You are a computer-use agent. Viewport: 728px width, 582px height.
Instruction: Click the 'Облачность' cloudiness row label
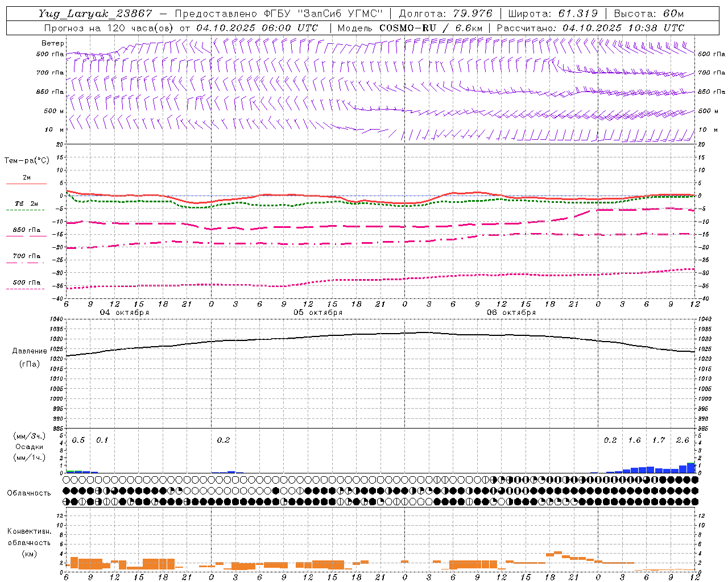tap(29, 493)
